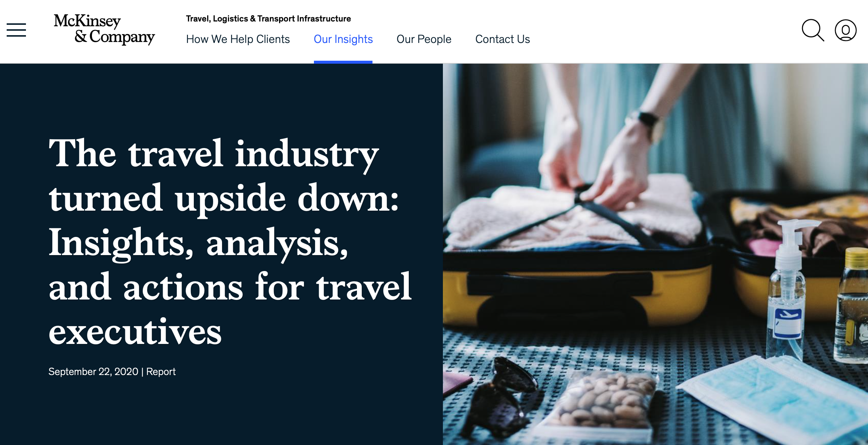
Task: Open the search magnifier icon
Action: [x=813, y=30]
